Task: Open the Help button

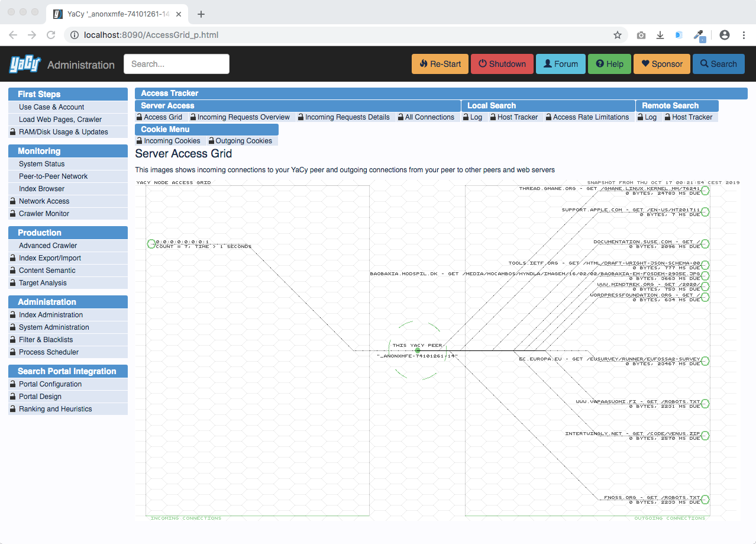Action: (x=609, y=64)
